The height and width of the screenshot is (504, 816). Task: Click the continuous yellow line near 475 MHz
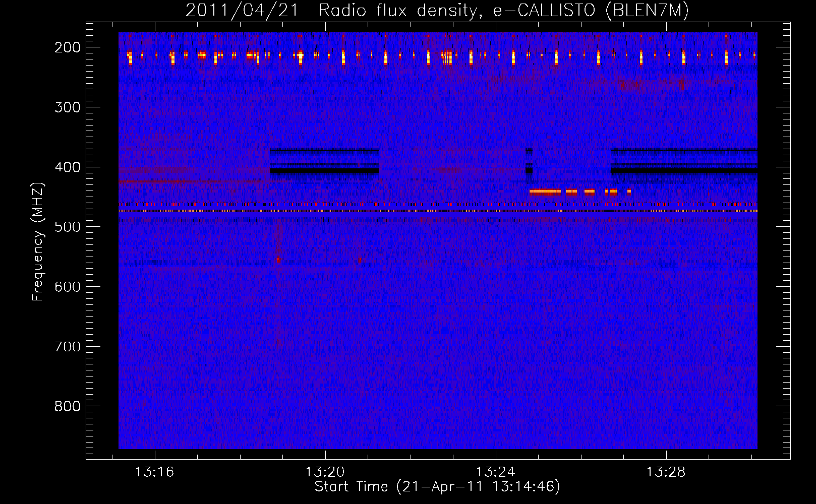[x=438, y=211]
